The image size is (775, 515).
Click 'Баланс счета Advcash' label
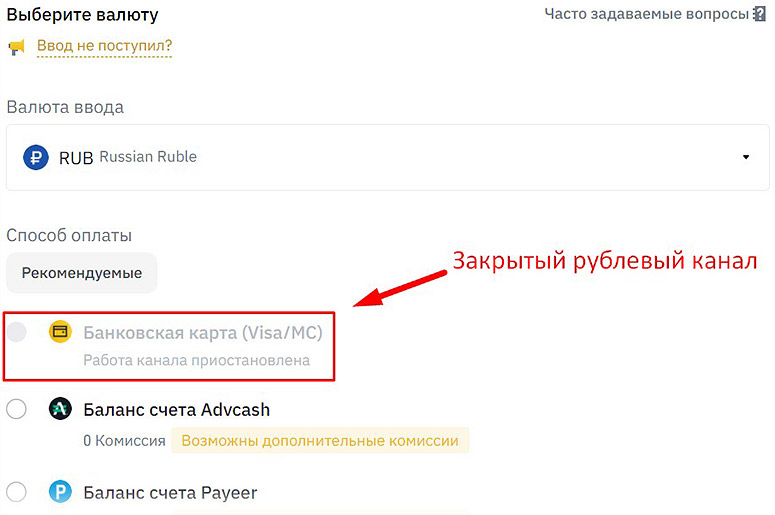(176, 410)
